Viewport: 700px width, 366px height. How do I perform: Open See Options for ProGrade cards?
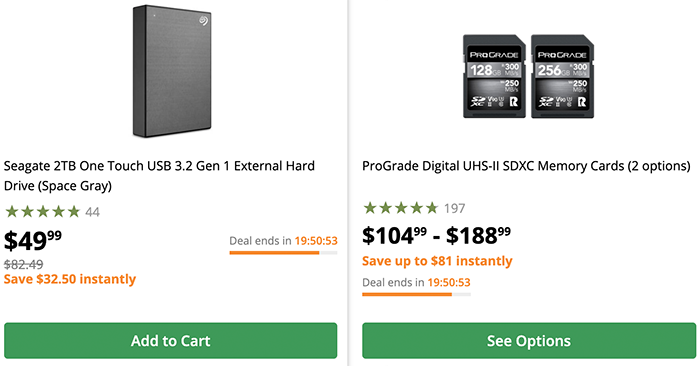point(529,341)
